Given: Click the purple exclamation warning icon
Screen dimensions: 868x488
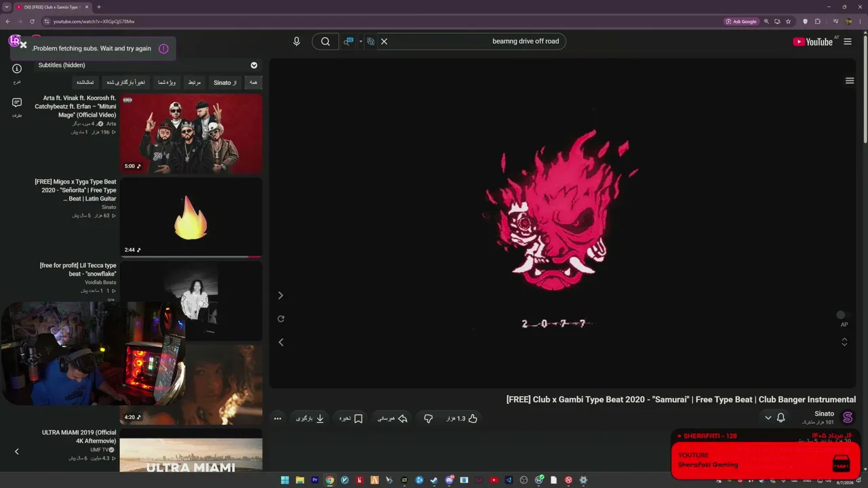Looking at the screenshot, I should point(163,49).
